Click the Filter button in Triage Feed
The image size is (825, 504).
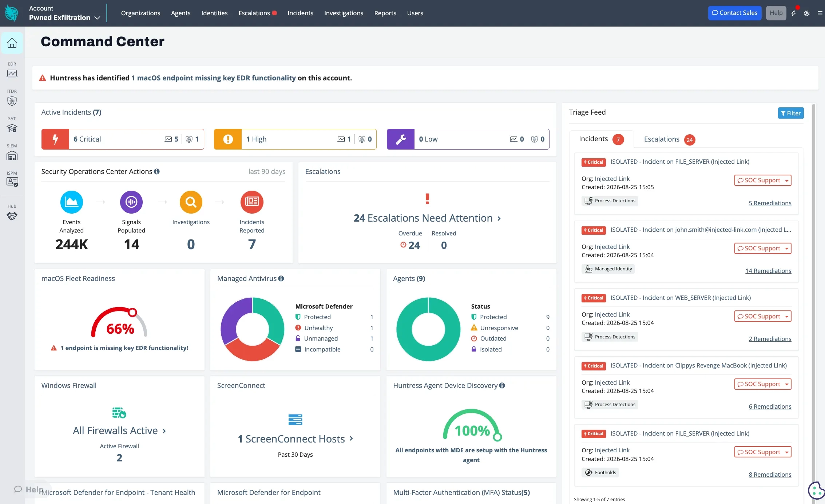pos(790,113)
